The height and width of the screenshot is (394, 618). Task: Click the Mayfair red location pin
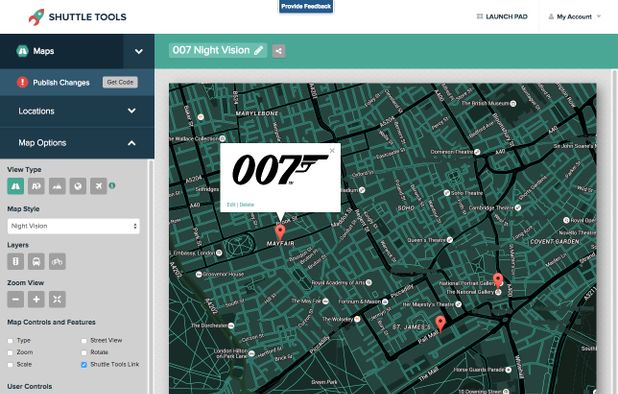click(280, 232)
